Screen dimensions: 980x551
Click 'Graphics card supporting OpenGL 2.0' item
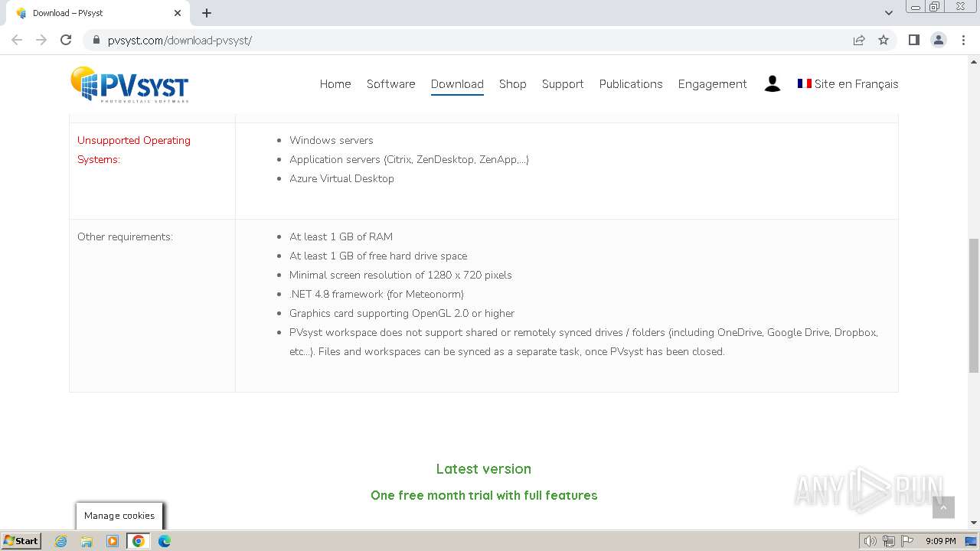(402, 314)
